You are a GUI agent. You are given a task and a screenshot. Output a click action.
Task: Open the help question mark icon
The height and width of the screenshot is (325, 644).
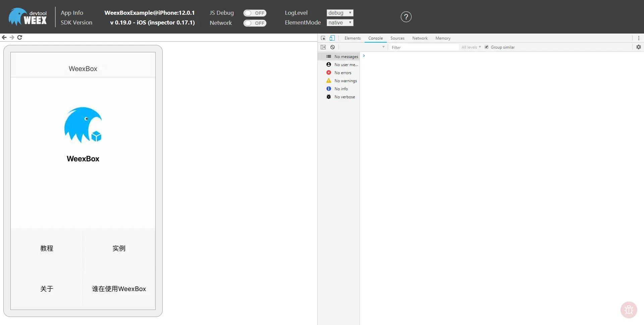(x=406, y=17)
